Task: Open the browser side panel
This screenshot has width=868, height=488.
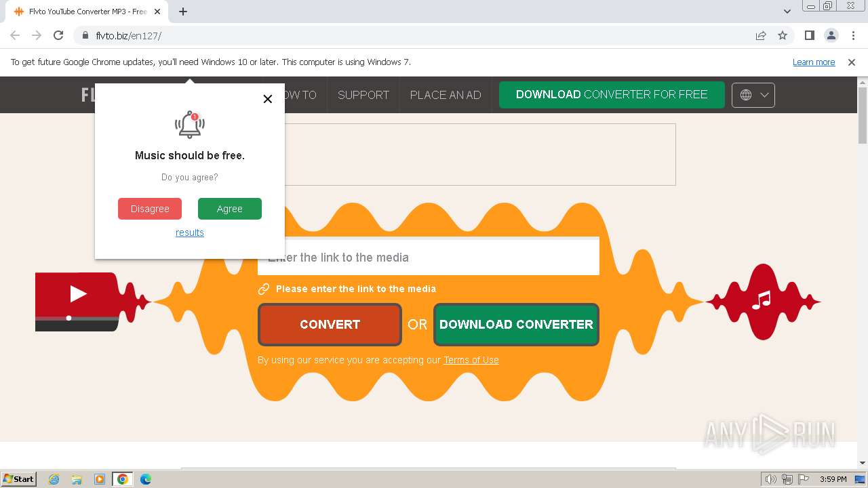Action: (x=809, y=35)
